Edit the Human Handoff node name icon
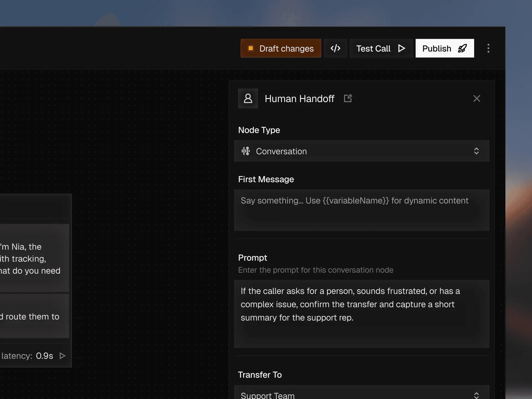Viewport: 532px width, 399px height. (x=348, y=98)
